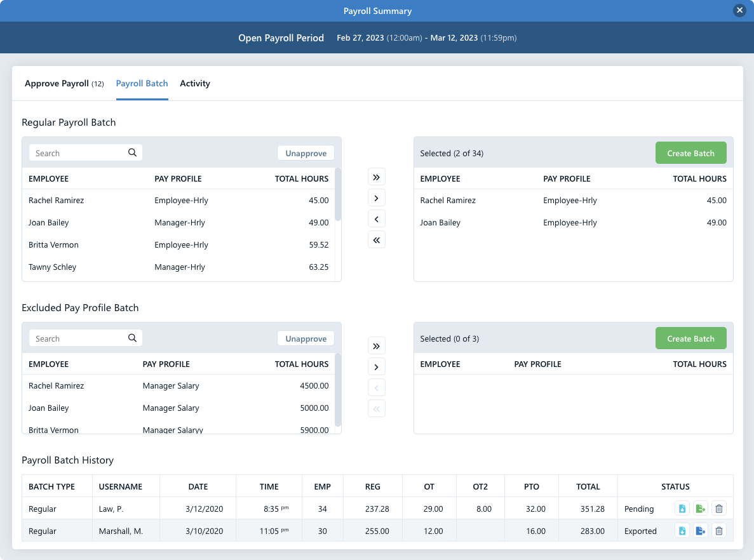This screenshot has height=560, width=754.
Task: Select Britta Vermon in the regular batch list
Action: pos(53,244)
